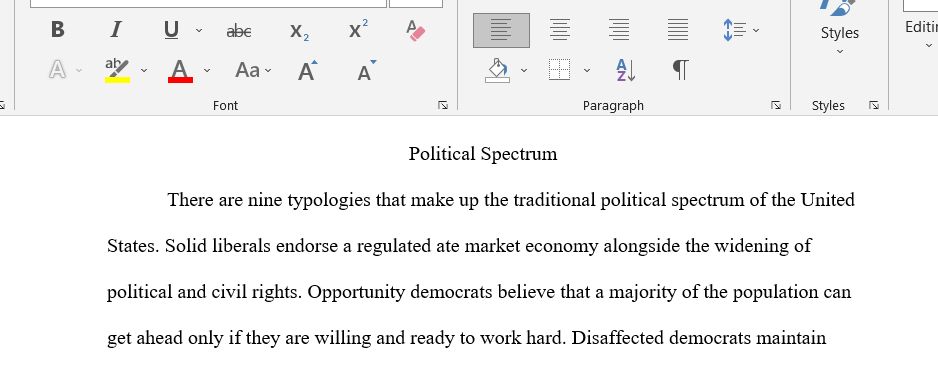Align text right
Screen dimensions: 938x368
tap(619, 30)
